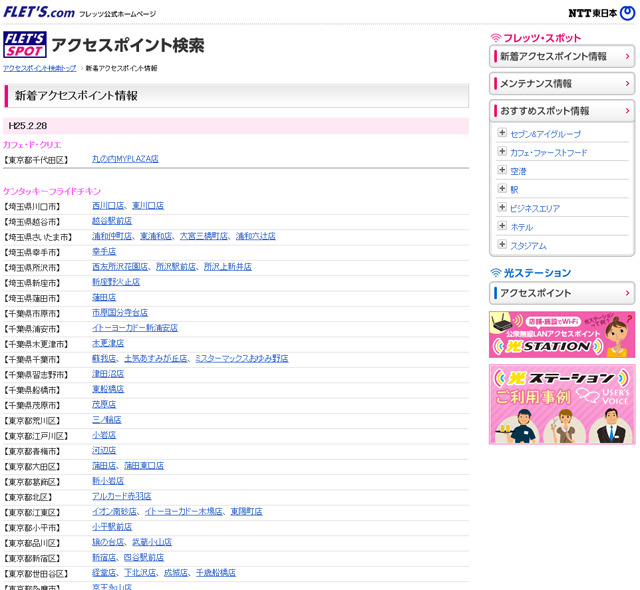Open 三ノ輪店 link
640x590 pixels.
click(107, 420)
